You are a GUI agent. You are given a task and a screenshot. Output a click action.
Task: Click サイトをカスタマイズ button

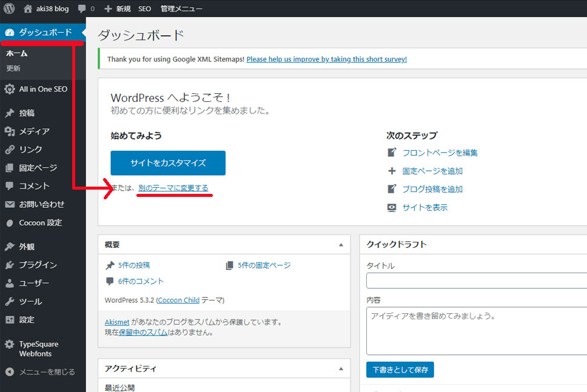168,163
